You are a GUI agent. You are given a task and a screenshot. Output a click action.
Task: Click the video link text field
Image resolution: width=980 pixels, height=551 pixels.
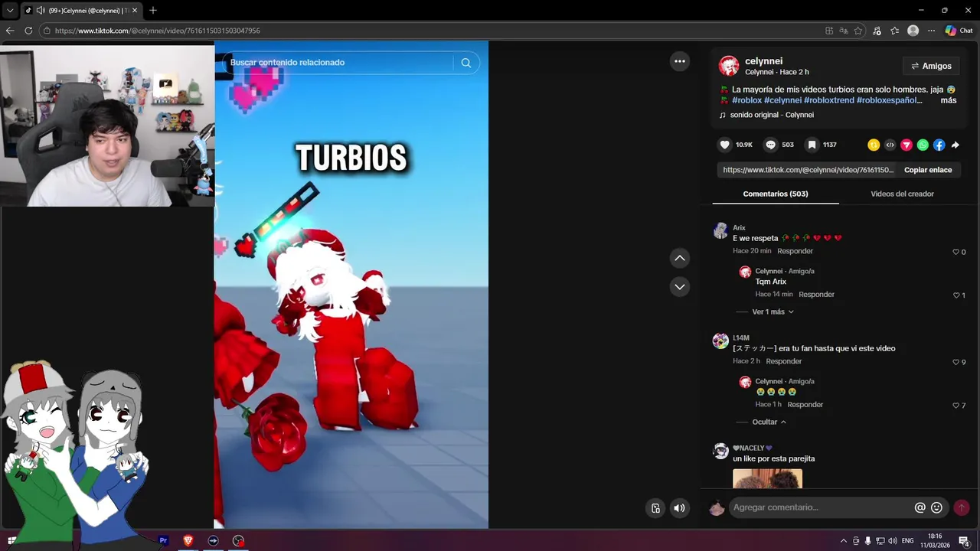click(807, 170)
